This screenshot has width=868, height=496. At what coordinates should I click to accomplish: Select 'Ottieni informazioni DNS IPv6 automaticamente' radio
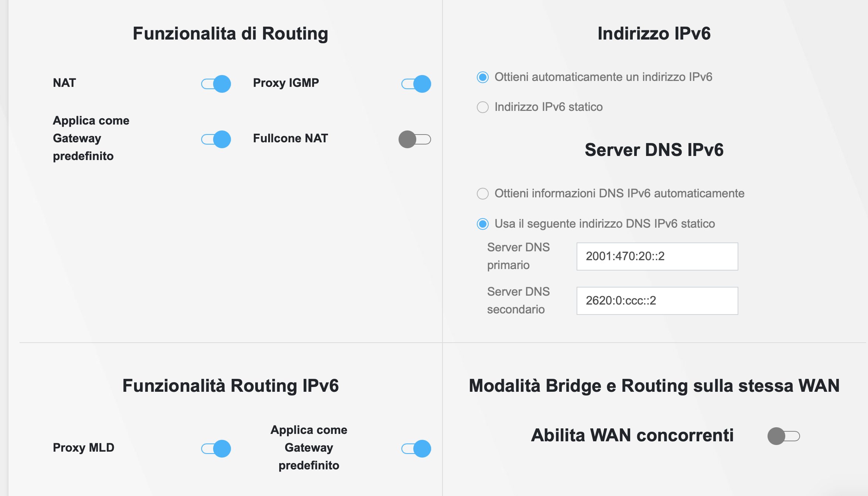coord(483,194)
